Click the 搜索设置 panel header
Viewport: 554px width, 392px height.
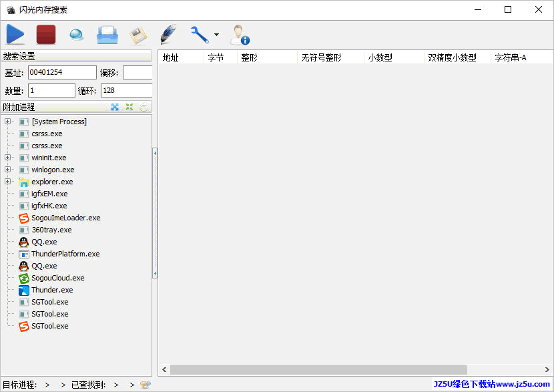76,56
